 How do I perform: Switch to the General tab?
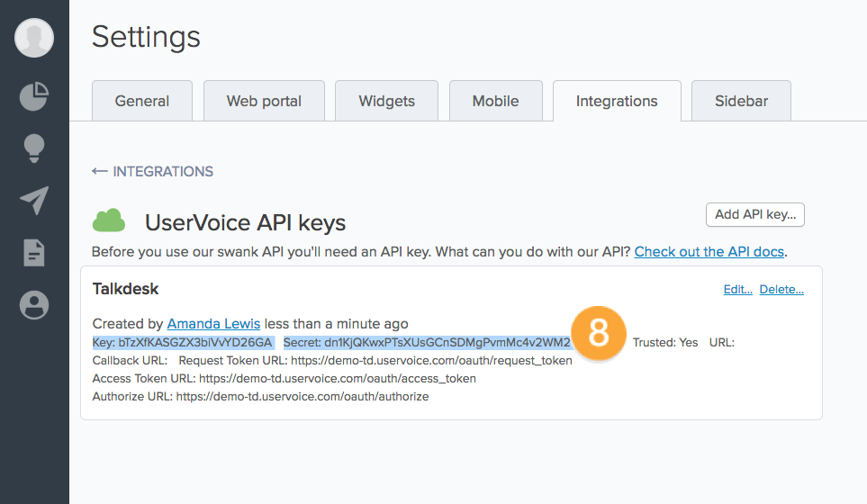tap(142, 101)
